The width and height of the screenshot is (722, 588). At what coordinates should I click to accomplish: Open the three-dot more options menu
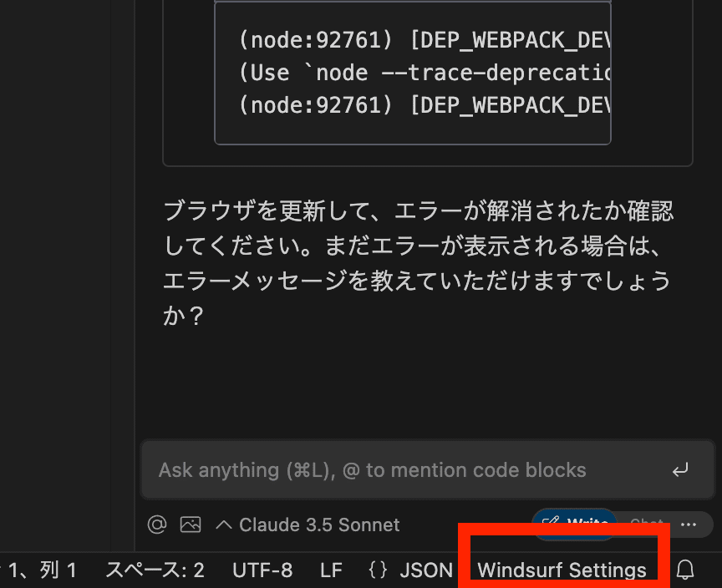689,525
